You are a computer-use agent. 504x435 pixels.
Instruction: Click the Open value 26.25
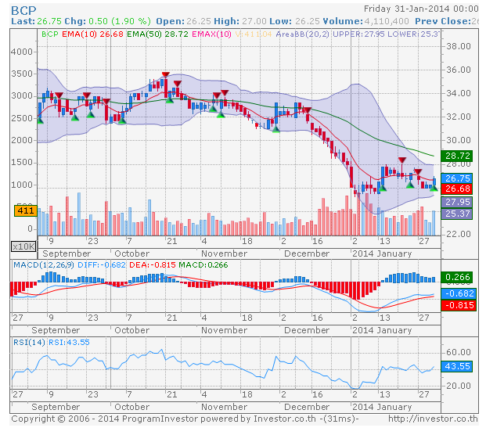point(198,21)
